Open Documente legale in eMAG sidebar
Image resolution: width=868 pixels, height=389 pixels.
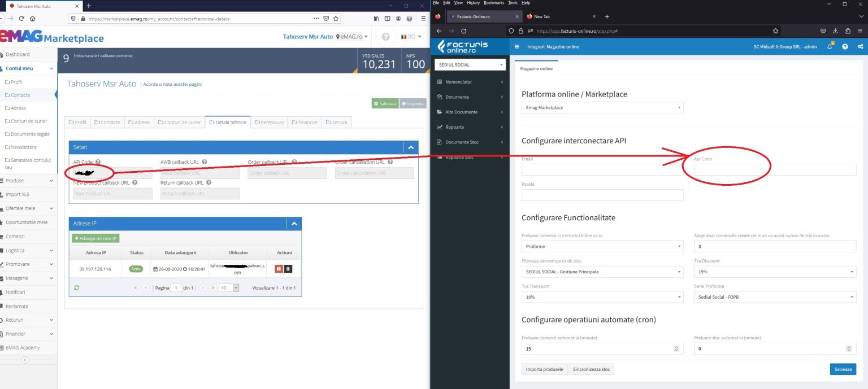point(31,134)
